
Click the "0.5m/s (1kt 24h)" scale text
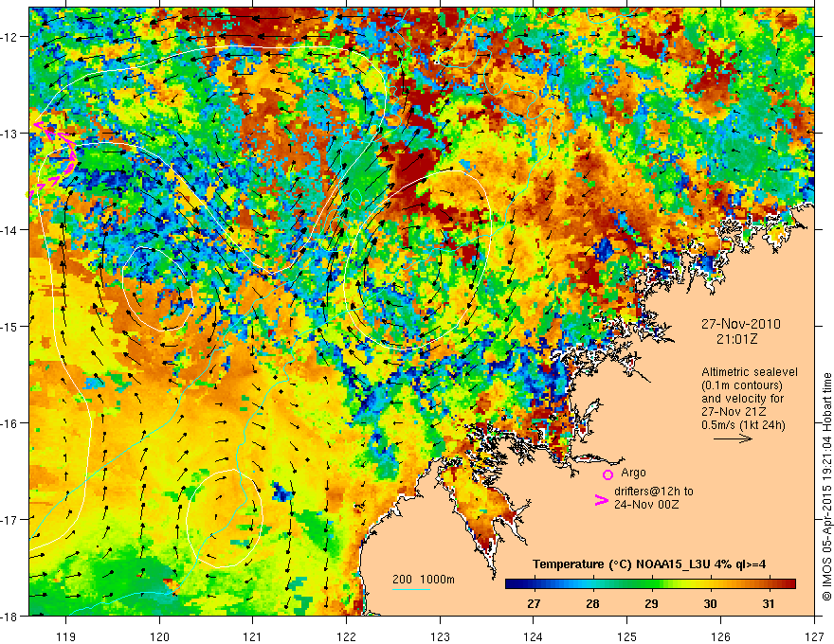(743, 425)
